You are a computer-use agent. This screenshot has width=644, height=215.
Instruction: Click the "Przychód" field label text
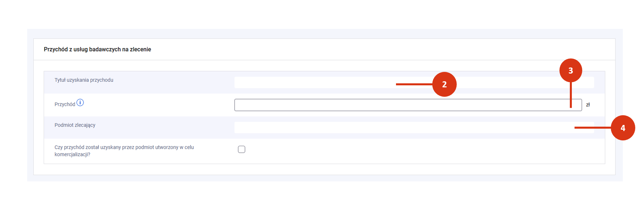coord(65,104)
